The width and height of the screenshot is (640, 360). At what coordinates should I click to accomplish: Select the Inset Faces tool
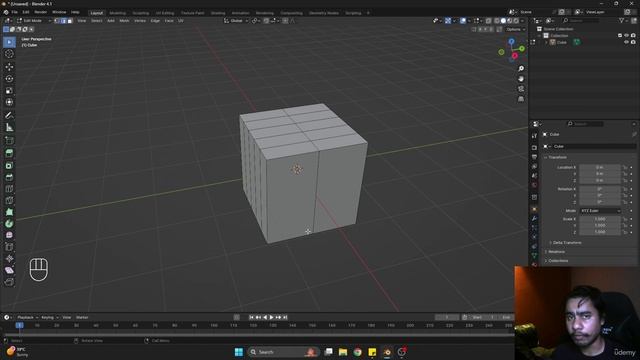[9, 165]
